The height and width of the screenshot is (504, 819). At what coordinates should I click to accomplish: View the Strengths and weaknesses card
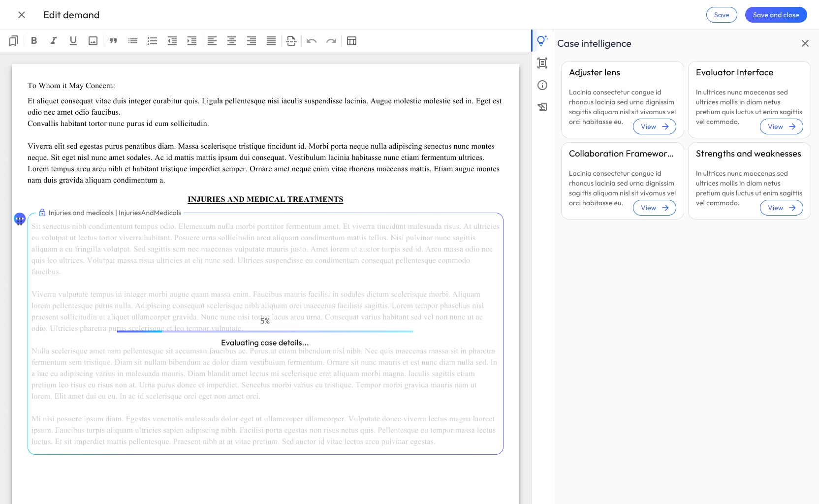pos(782,208)
